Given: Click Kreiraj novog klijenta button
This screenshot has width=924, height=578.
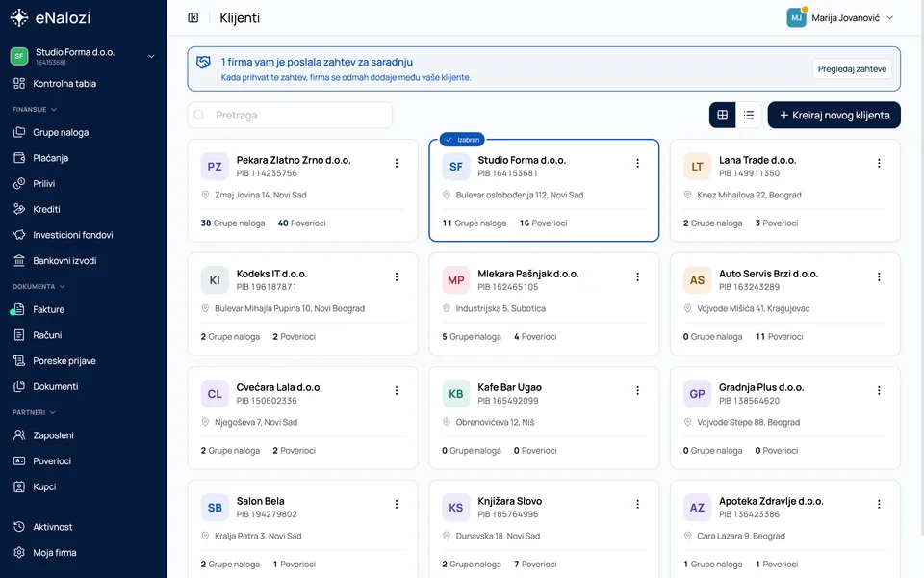Looking at the screenshot, I should tap(834, 115).
